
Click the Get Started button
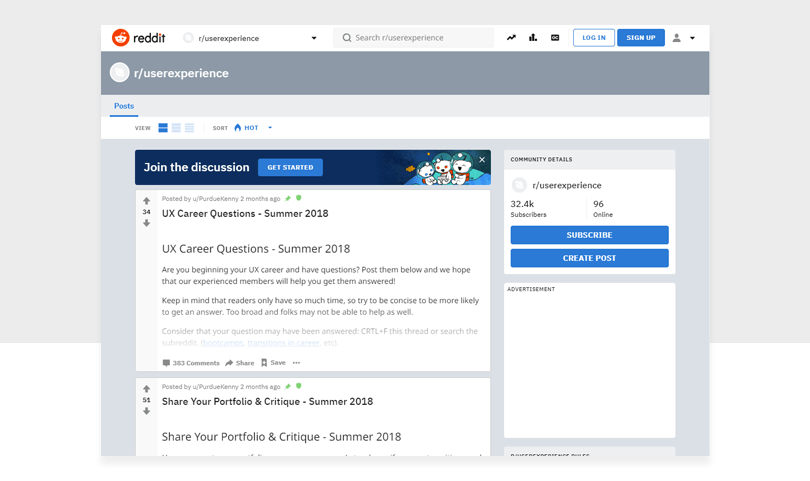click(x=290, y=167)
